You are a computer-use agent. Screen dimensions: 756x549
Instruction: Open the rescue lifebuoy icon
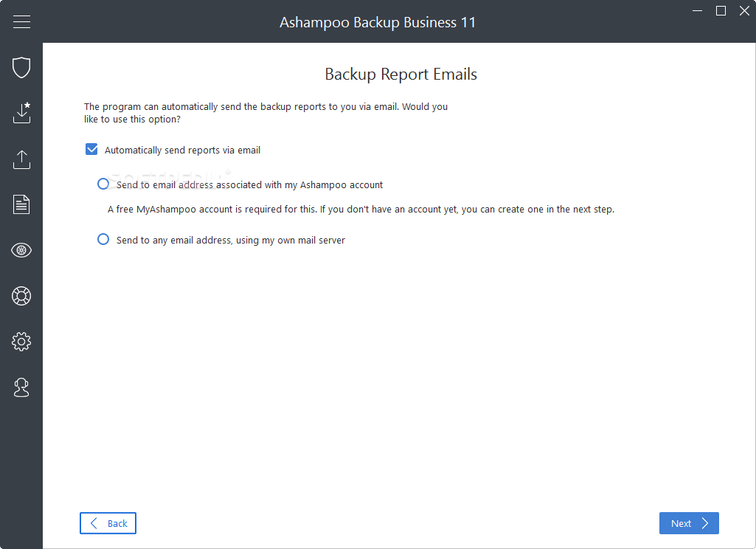[21, 296]
